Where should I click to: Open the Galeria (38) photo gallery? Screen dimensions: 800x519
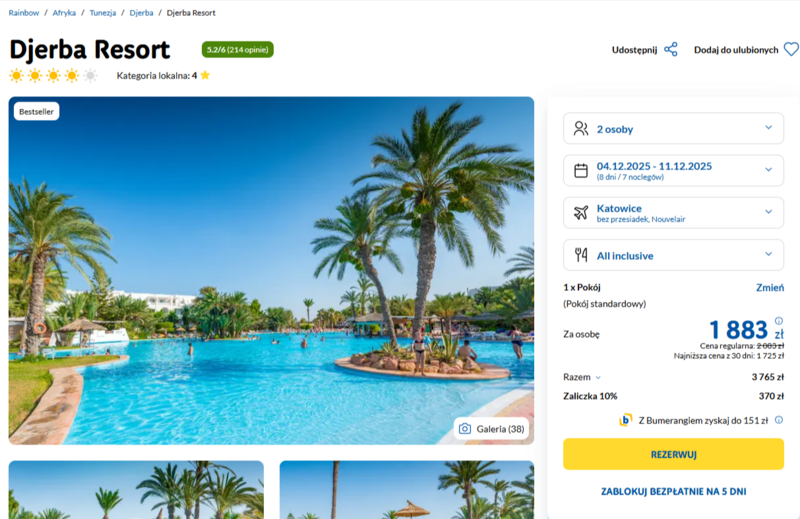click(x=491, y=429)
